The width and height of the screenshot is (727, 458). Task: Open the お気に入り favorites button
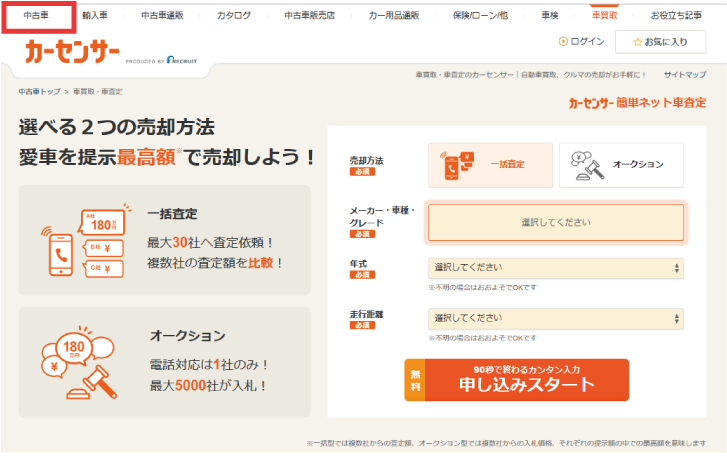(660, 42)
